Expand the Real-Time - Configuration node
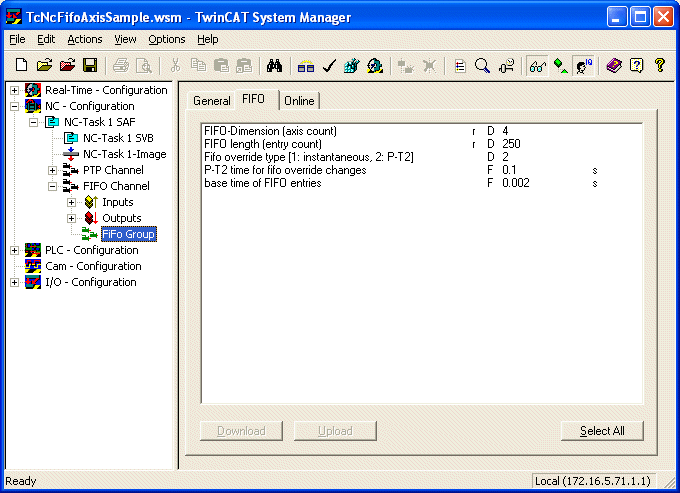 pos(14,90)
